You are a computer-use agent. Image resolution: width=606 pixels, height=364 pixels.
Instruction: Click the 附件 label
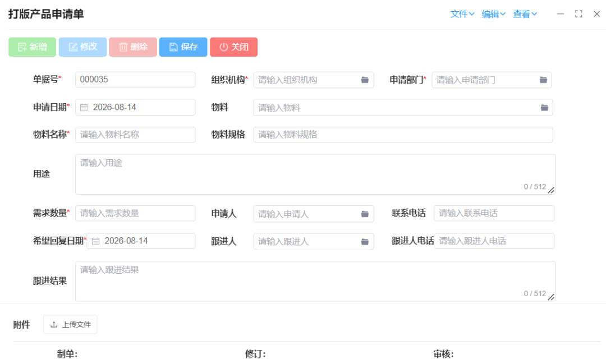pyautogui.click(x=22, y=325)
